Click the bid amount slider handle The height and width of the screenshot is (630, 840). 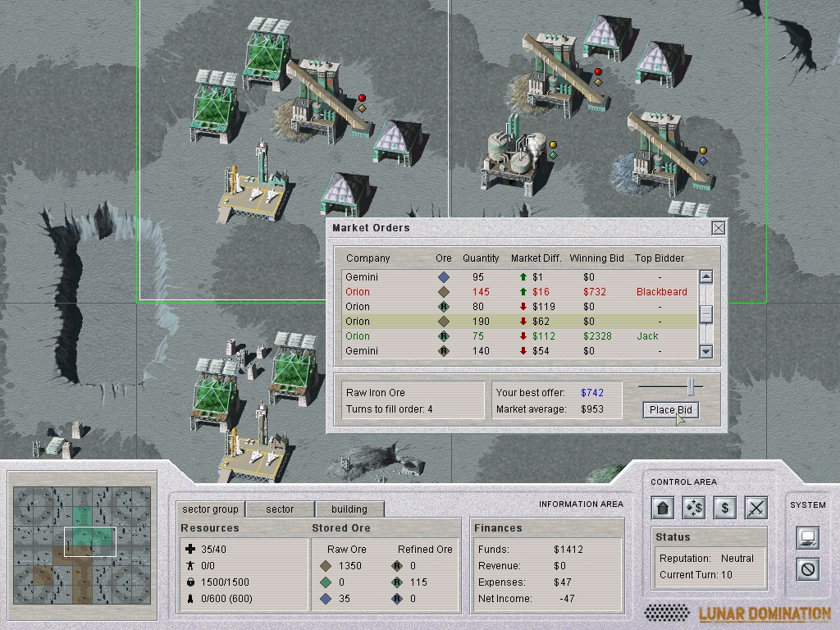coord(692,386)
